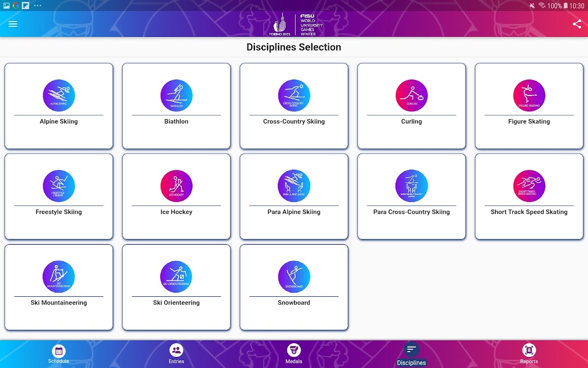This screenshot has height=368, width=588.
Task: Open the hamburger navigation menu
Action: (x=13, y=24)
